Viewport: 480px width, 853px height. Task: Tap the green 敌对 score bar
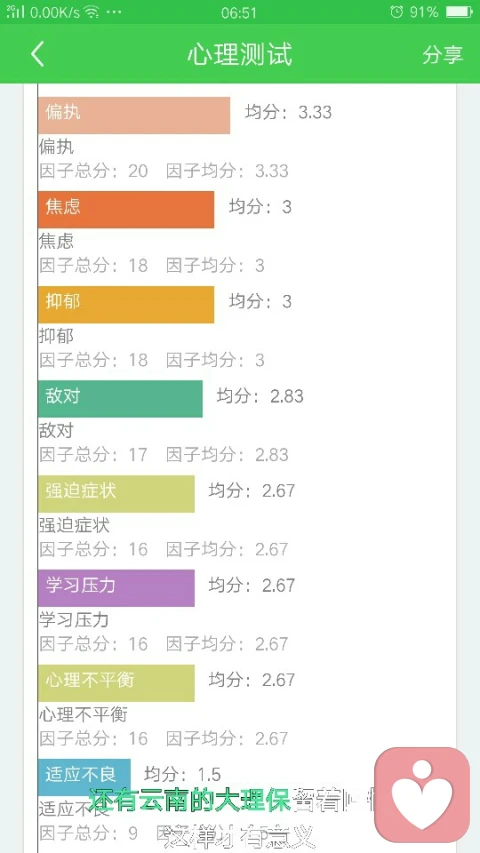pyautogui.click(x=120, y=399)
